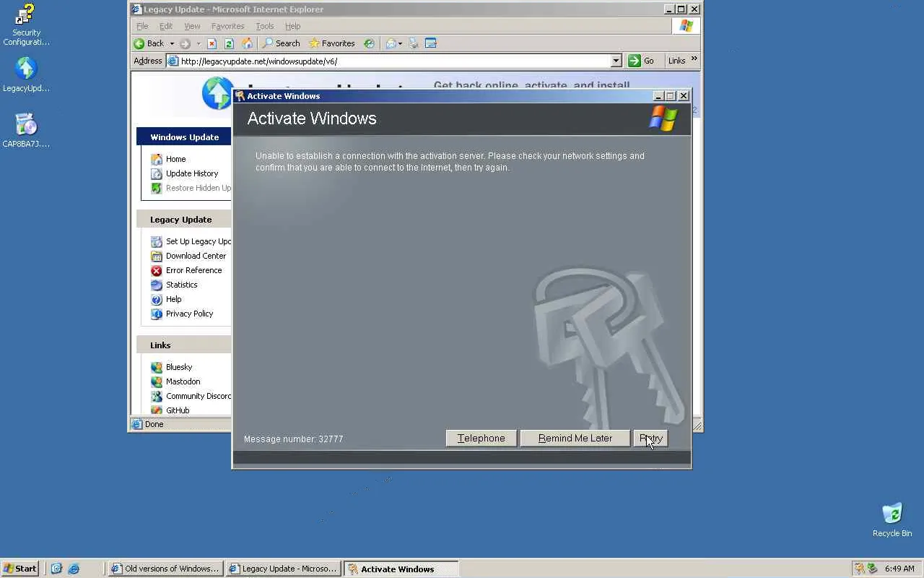Image resolution: width=924 pixels, height=578 pixels.
Task: Click the green hardware tray icon beside the clock
Action: (x=872, y=569)
